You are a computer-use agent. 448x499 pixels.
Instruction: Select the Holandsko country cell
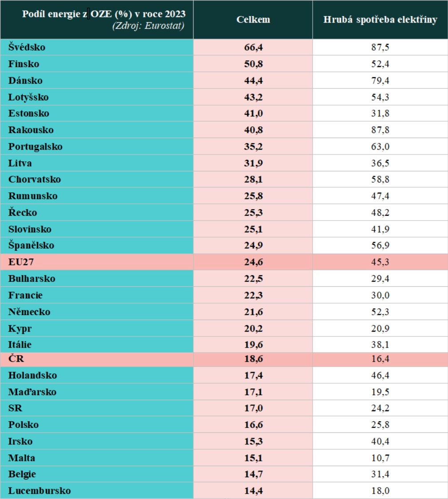(x=32, y=375)
